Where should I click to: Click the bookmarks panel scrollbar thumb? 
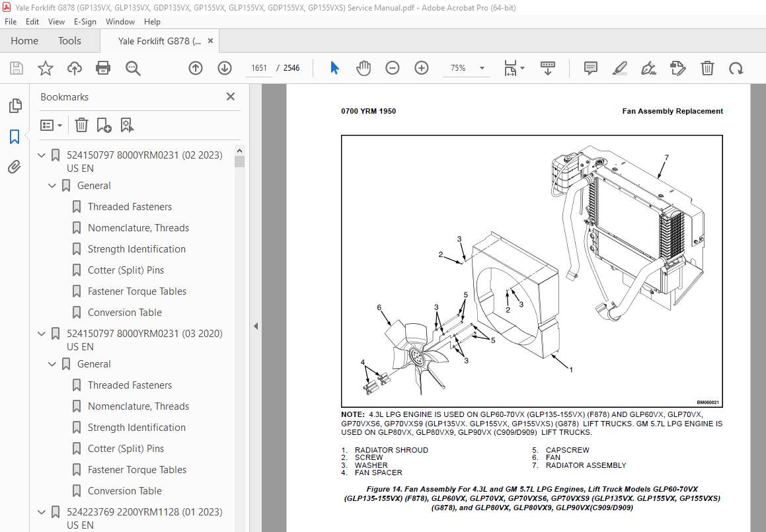click(x=239, y=162)
